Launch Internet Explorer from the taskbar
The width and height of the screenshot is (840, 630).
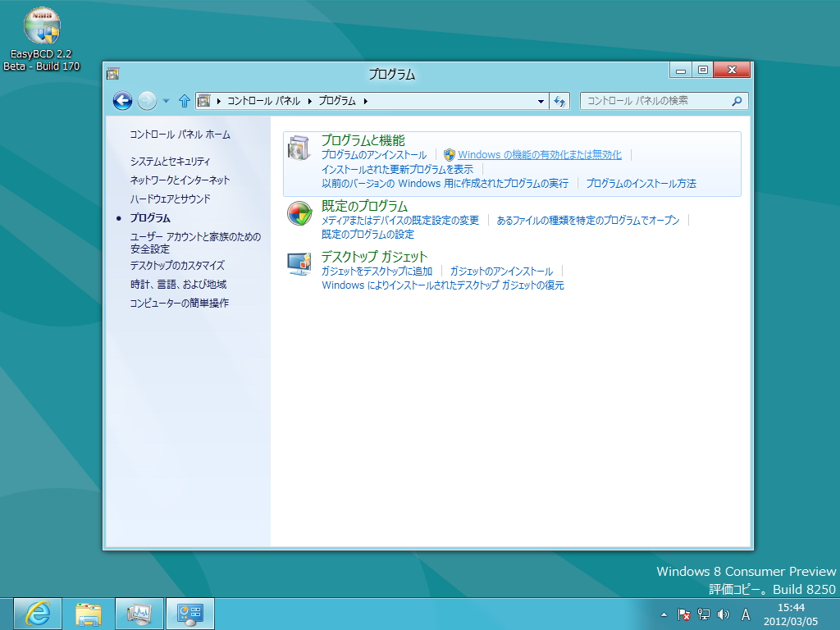tap(37, 613)
